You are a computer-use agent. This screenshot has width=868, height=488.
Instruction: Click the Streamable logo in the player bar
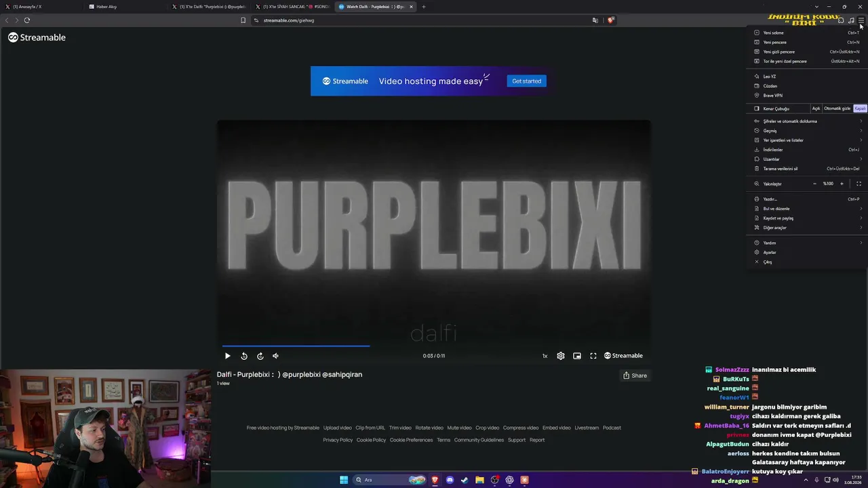click(x=623, y=356)
